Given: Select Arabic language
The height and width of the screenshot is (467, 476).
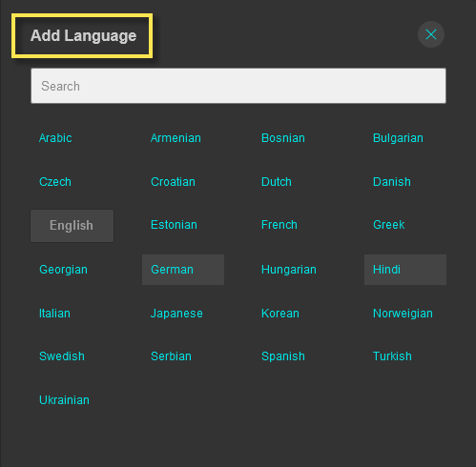Looking at the screenshot, I should click(55, 138).
